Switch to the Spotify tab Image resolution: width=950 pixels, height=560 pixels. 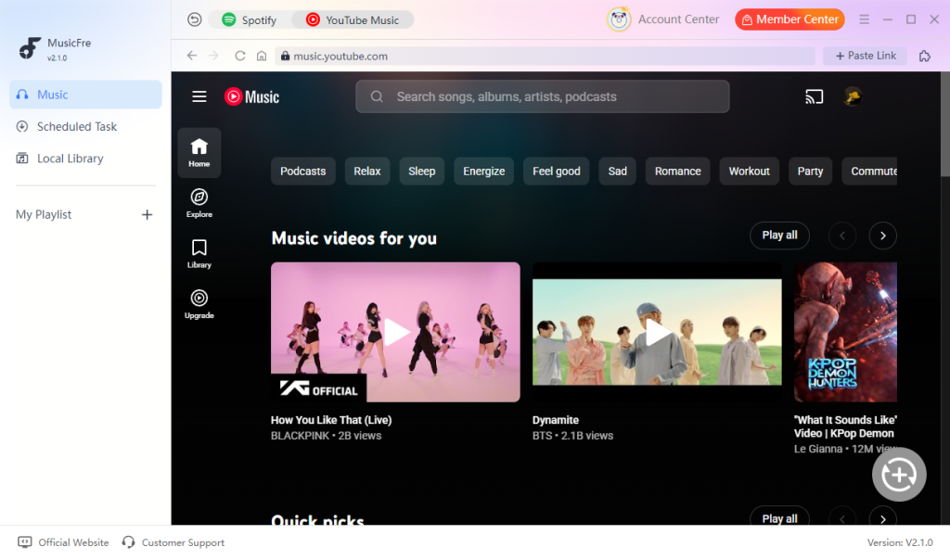[x=249, y=20]
